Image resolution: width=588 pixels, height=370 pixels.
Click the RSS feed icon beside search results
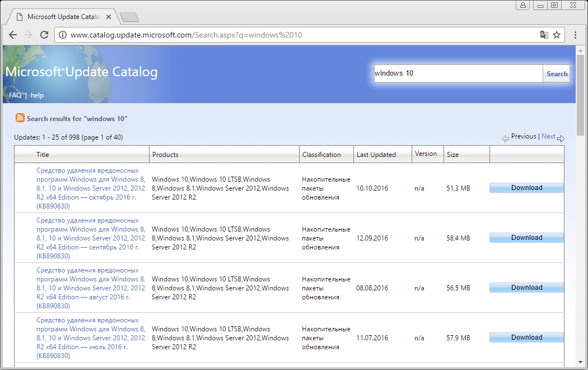[x=21, y=118]
